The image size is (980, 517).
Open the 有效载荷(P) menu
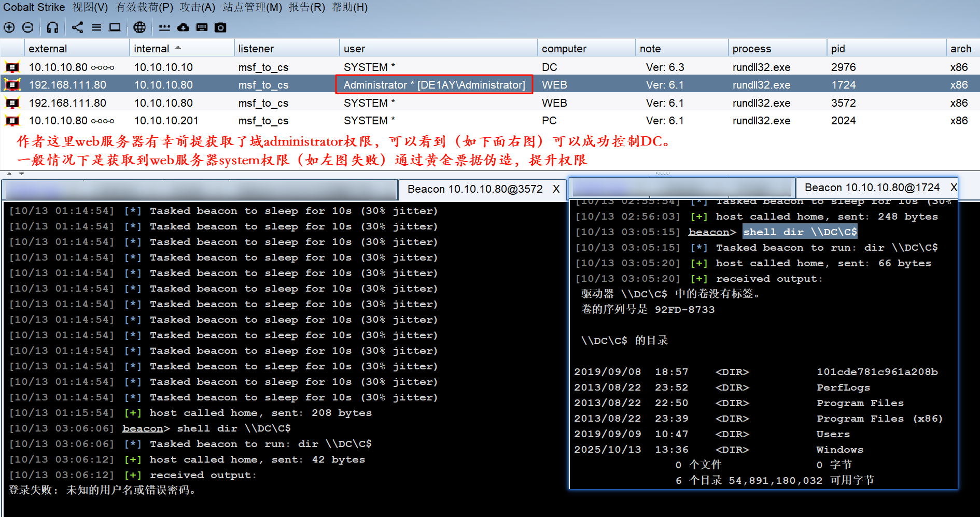coord(144,7)
